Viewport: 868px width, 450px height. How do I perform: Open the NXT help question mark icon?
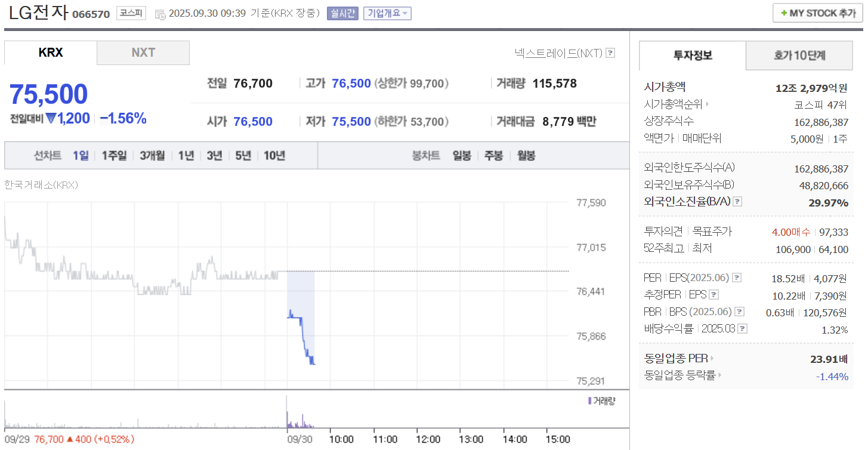coord(610,53)
